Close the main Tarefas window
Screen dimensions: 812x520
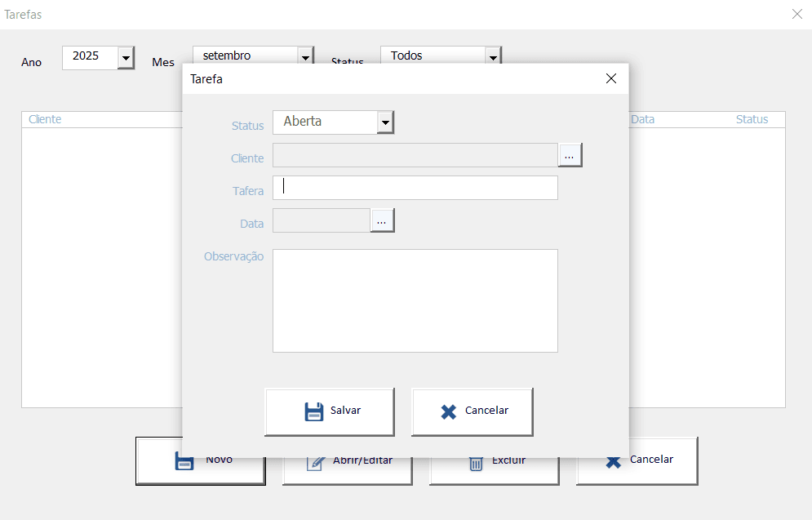pyautogui.click(x=796, y=14)
